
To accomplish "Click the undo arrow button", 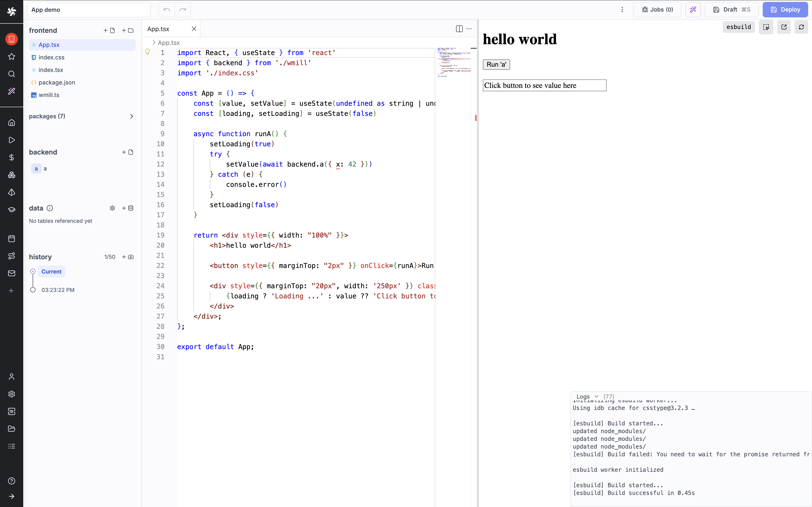I will click(x=167, y=10).
